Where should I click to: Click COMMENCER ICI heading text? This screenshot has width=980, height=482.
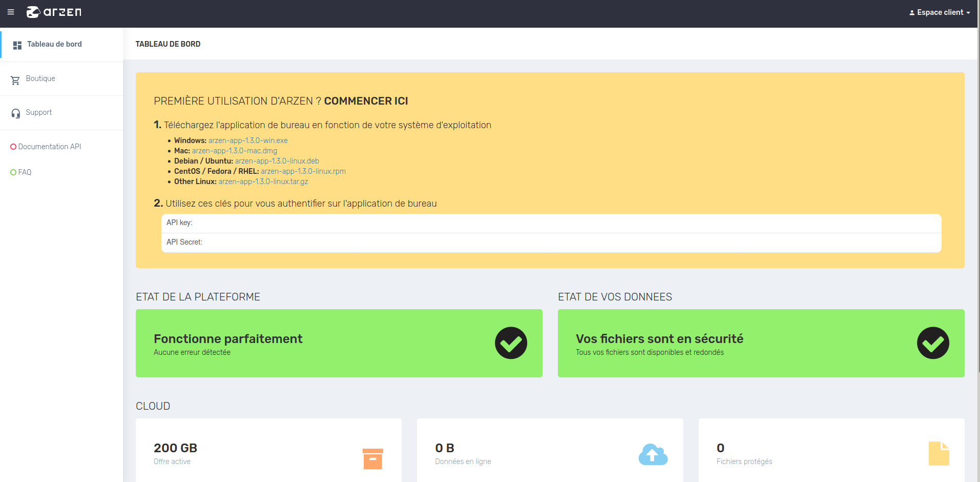pyautogui.click(x=366, y=101)
